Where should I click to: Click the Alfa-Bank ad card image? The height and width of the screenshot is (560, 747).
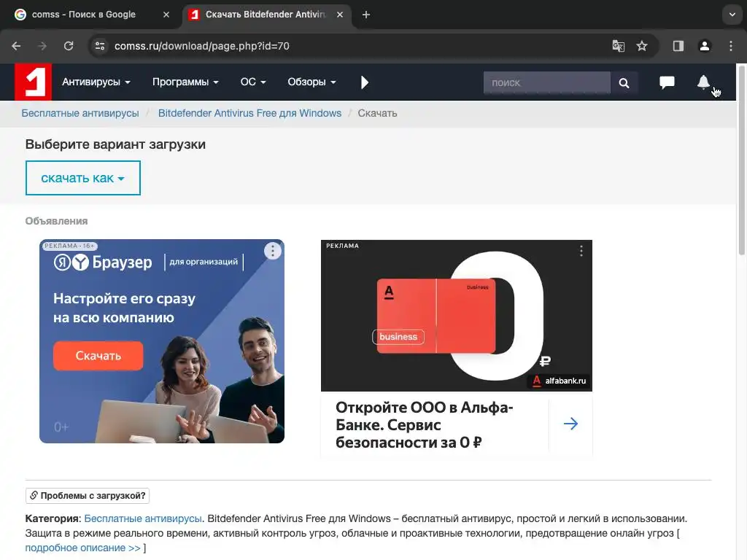[457, 316]
